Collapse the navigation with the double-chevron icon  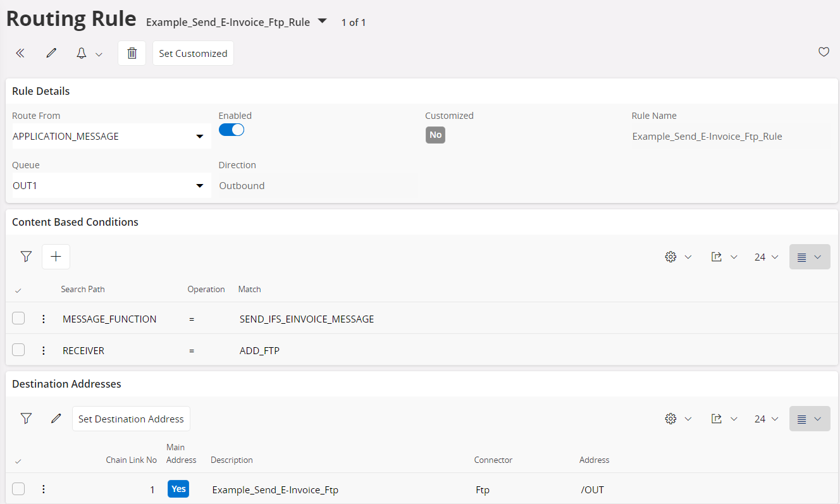point(20,52)
